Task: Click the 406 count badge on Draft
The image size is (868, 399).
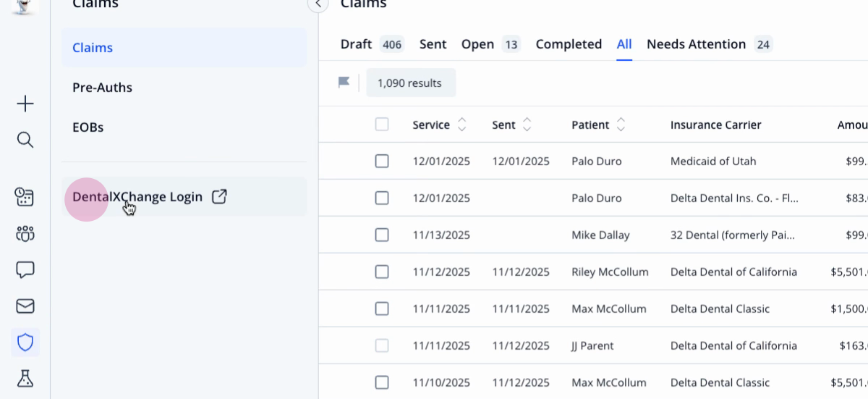Action: (x=391, y=45)
